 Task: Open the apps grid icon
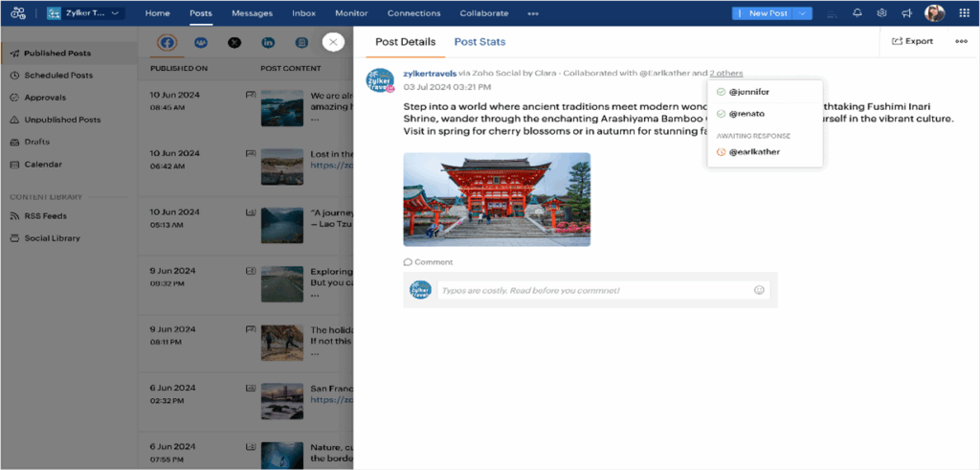pyautogui.click(x=965, y=13)
